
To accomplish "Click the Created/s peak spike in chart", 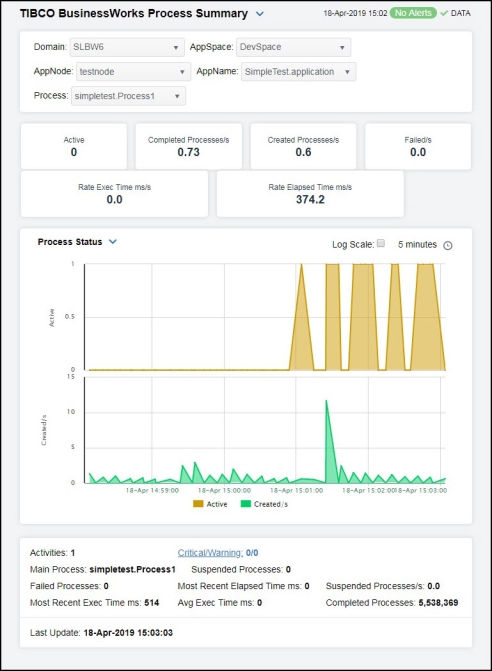I will point(326,401).
